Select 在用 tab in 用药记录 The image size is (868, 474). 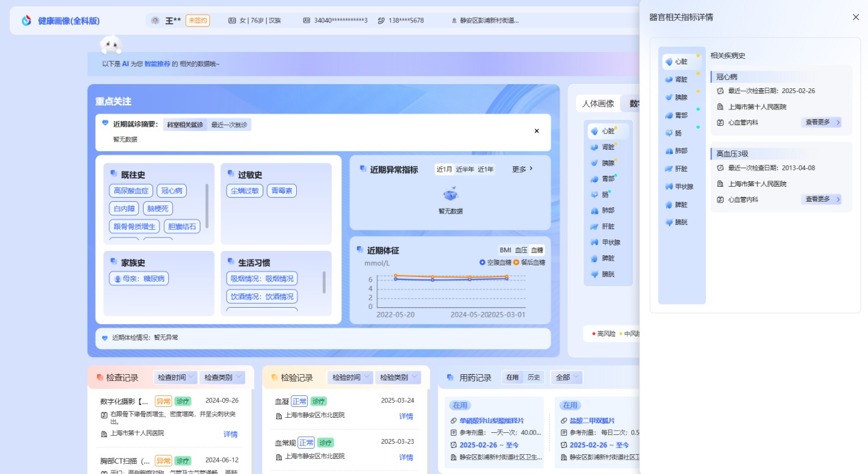[512, 378]
